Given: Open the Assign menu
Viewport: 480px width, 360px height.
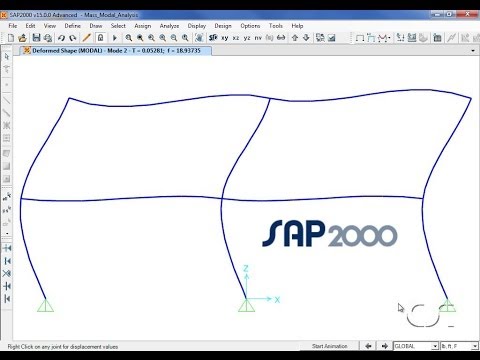Looking at the screenshot, I should click(143, 26).
